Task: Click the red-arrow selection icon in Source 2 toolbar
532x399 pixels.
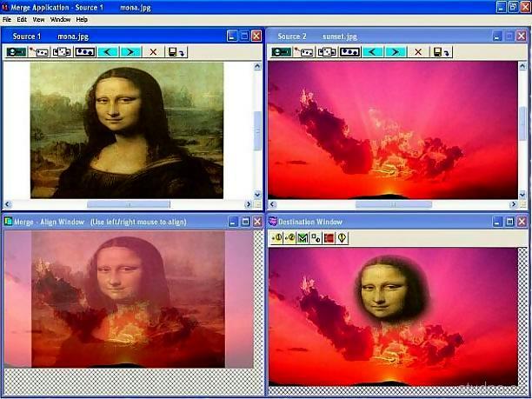Action: 303,52
